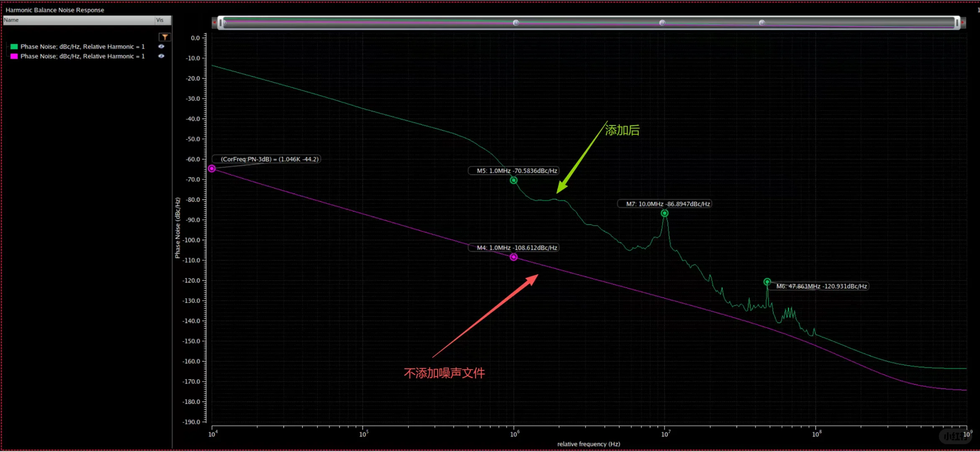Click the right handle of the zoom slider
This screenshot has height=452, width=980.
click(x=957, y=23)
